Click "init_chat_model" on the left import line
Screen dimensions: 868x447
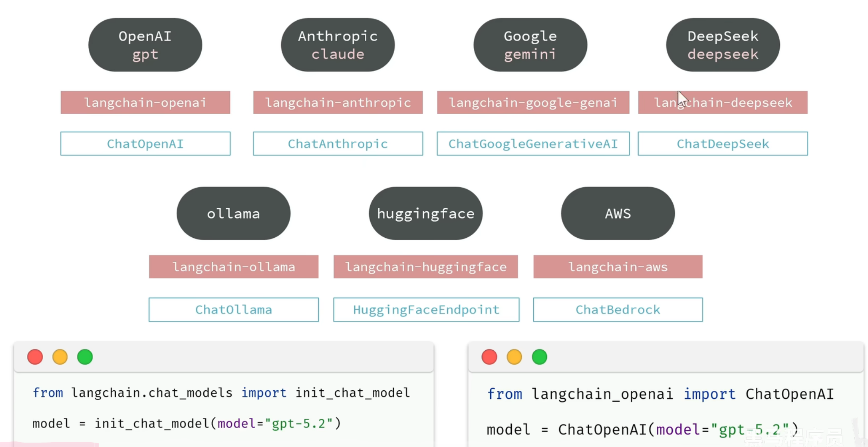tap(353, 393)
